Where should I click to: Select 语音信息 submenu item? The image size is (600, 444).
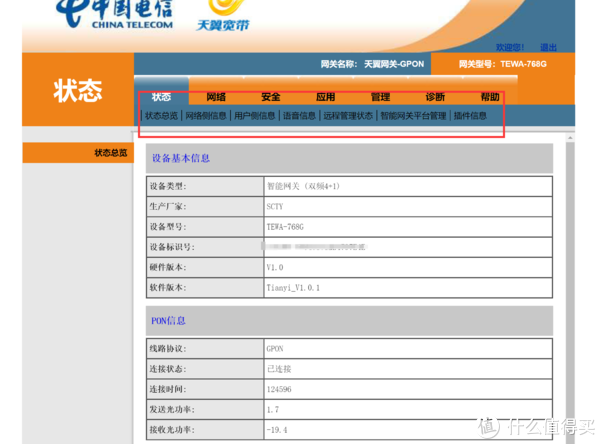pyautogui.click(x=298, y=116)
